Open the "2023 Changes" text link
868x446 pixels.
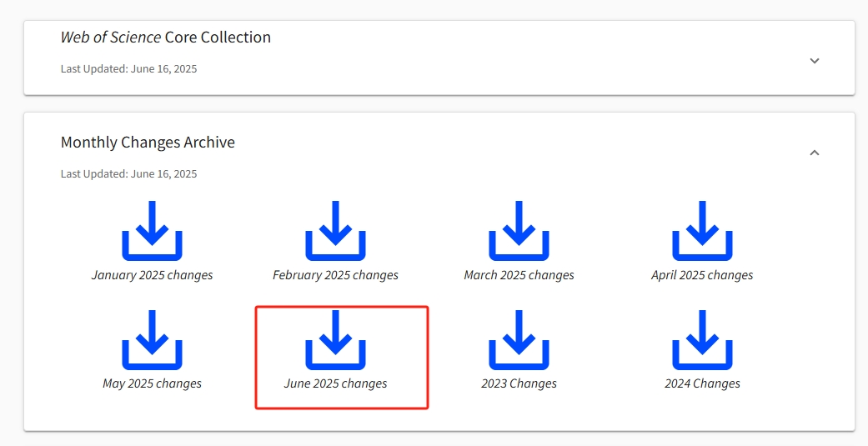click(x=519, y=383)
